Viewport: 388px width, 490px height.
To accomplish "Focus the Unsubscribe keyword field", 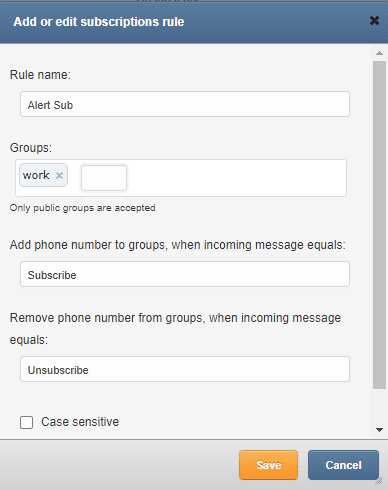I will [x=185, y=369].
